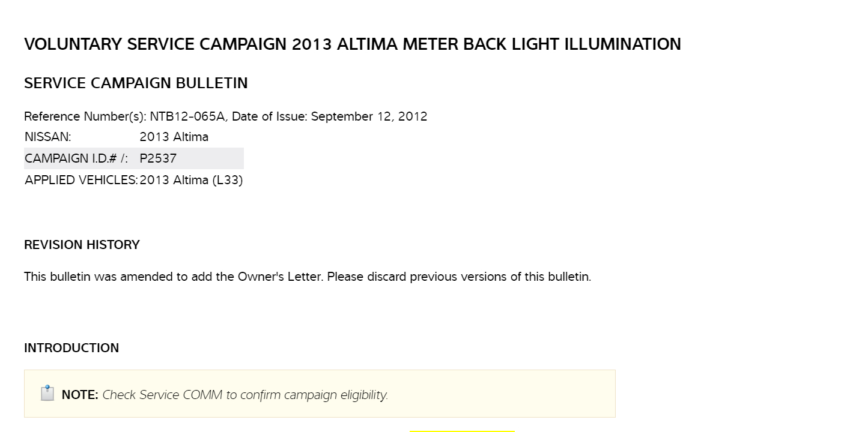Click the word ILLUMINATION in the title
This screenshot has width=868, height=432.
coord(622,44)
